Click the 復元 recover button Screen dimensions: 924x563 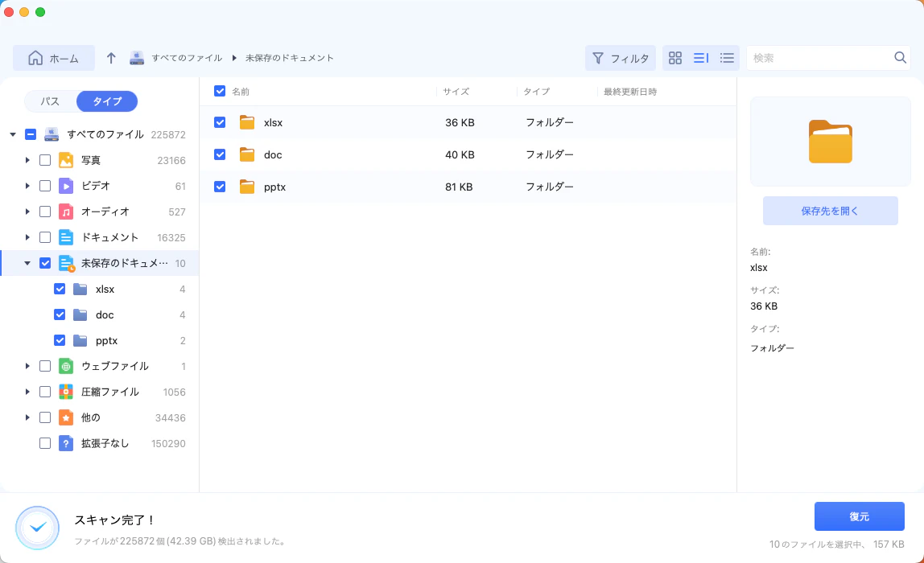pos(859,516)
